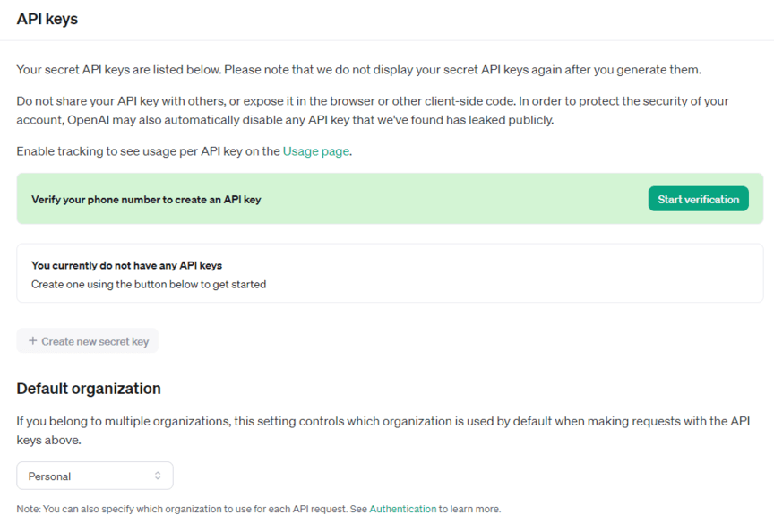Image resolution: width=774 pixels, height=532 pixels.
Task: Click the Default organization heading
Action: pos(89,389)
